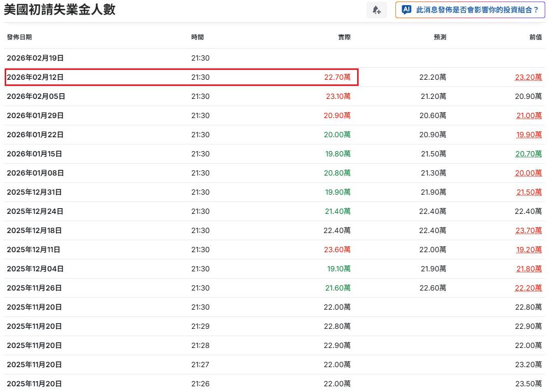Click the 實際 column header
The image size is (553, 392).
pyautogui.click(x=344, y=37)
